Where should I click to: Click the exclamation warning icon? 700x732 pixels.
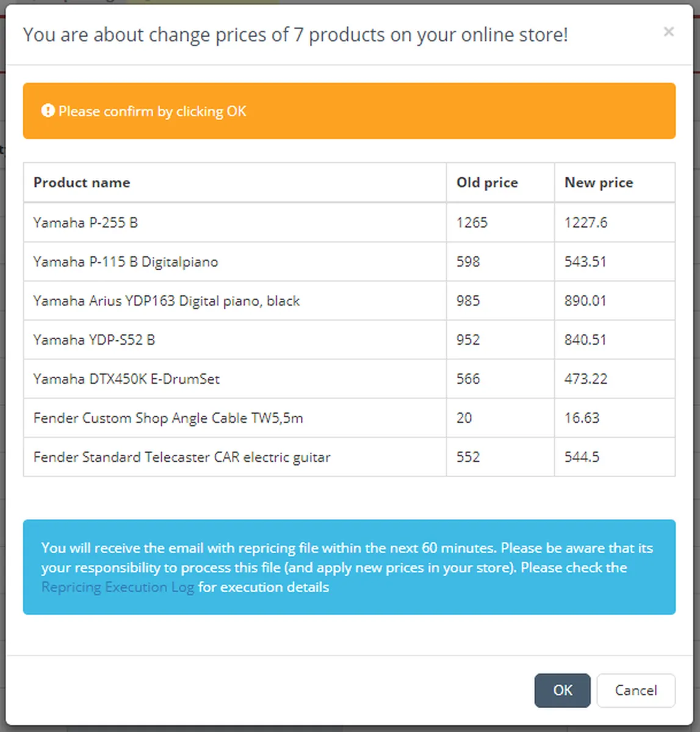[48, 111]
